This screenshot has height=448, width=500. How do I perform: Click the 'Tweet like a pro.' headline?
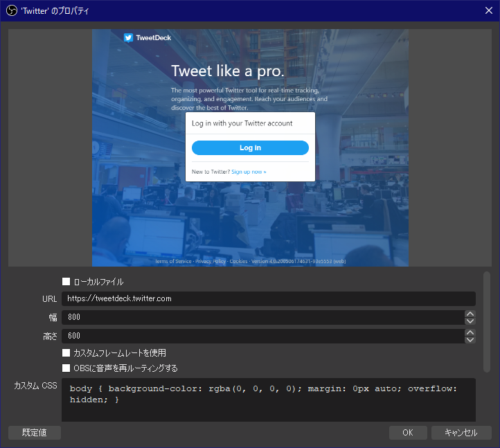pos(227,71)
